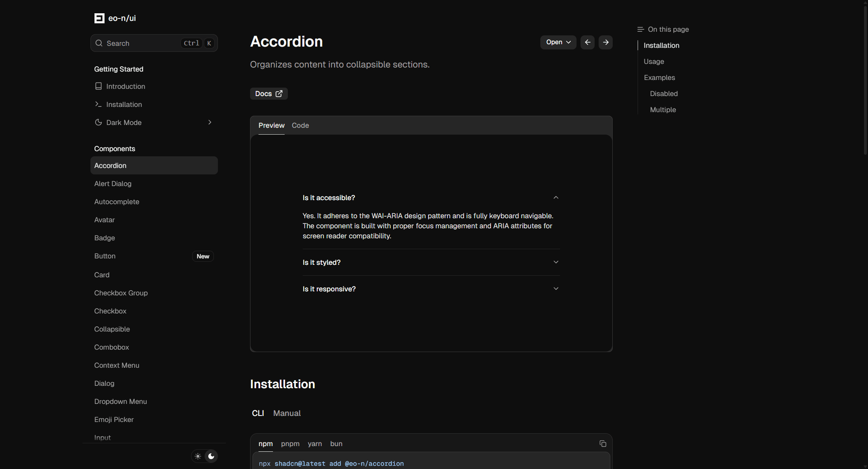Click the eo-n/ui home title
Image resolution: width=868 pixels, height=469 pixels.
[x=122, y=18]
